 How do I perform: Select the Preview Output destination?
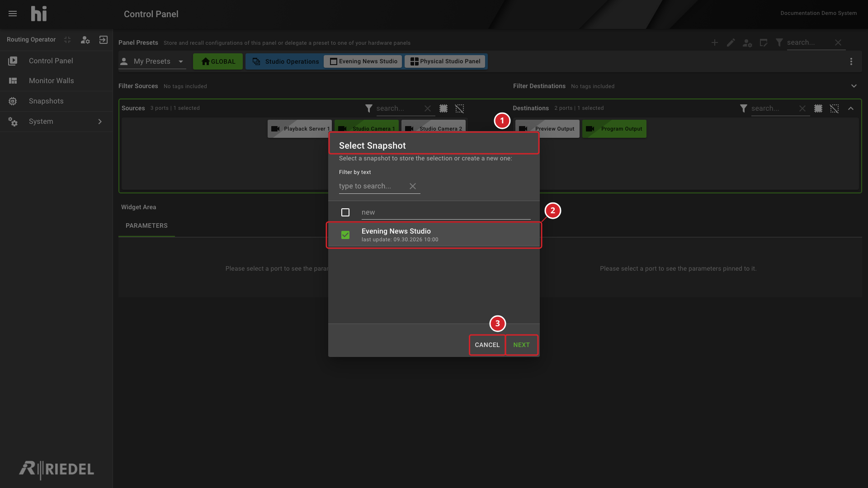click(x=547, y=129)
